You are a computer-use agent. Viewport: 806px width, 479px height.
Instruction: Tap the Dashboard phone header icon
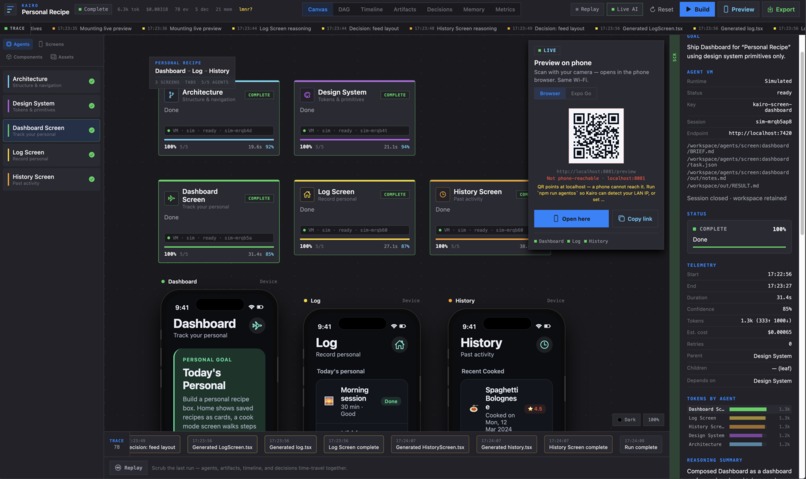click(257, 325)
